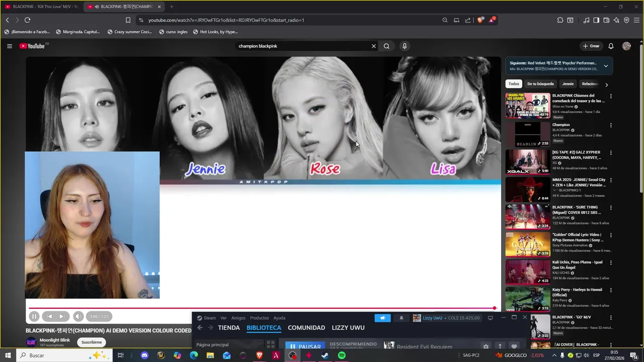Open Discord from the Windows taskbar

coord(144,355)
